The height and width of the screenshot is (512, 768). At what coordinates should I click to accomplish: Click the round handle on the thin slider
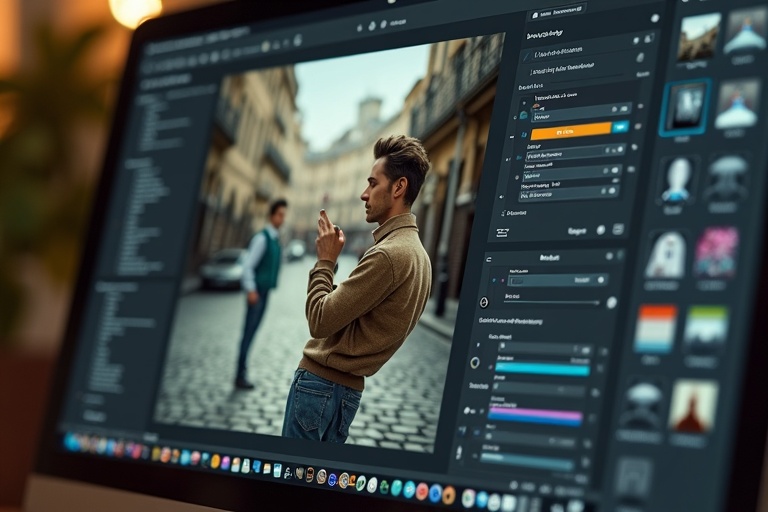click(611, 302)
